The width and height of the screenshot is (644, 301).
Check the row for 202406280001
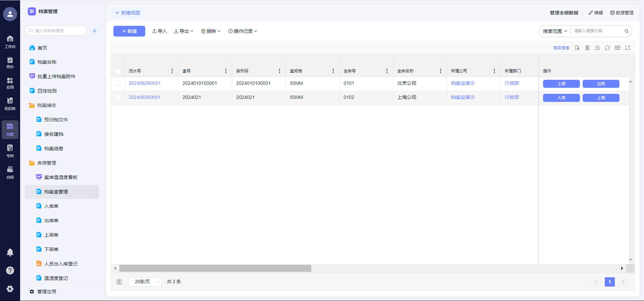(118, 83)
